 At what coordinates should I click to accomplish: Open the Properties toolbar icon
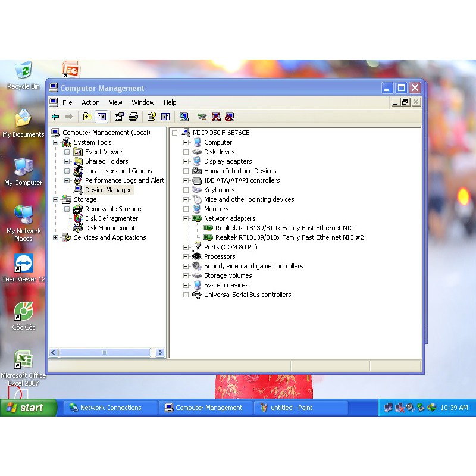[119, 117]
